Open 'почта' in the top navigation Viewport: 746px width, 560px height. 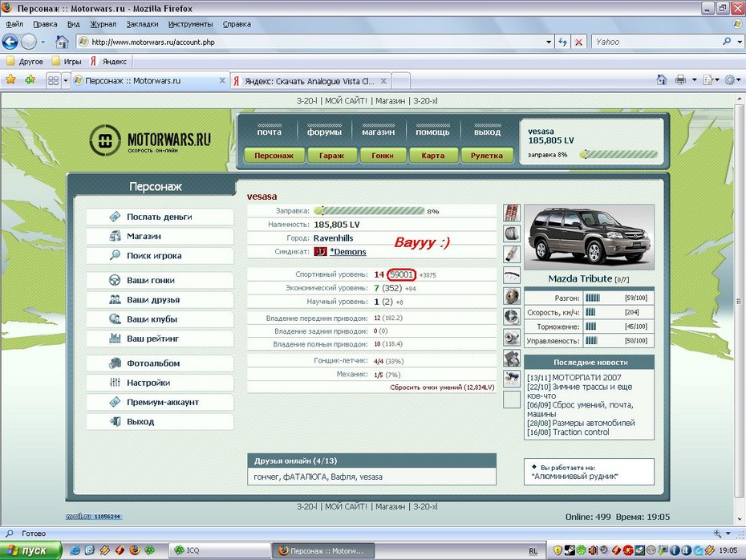pos(270,132)
